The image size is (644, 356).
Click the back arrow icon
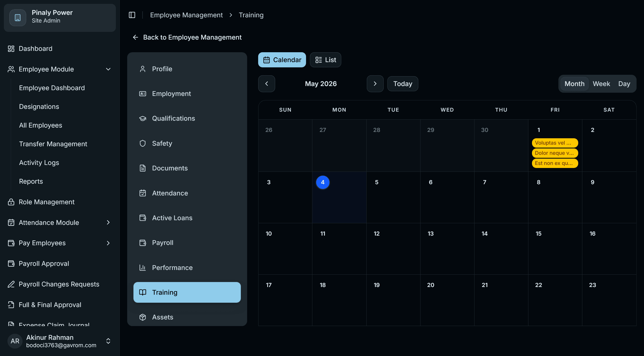tap(135, 37)
